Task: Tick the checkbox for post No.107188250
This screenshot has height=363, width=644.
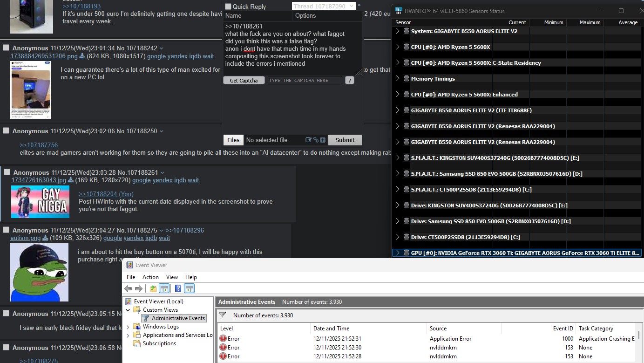Action: coord(6,131)
